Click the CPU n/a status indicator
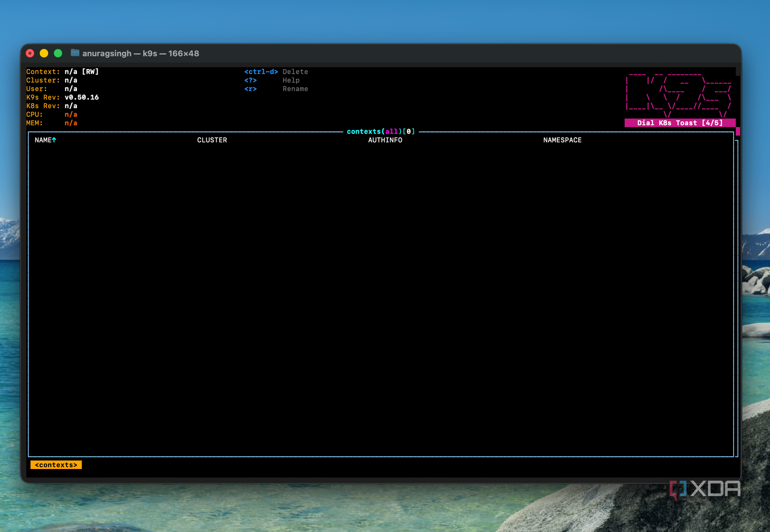Image resolution: width=770 pixels, height=532 pixels. 71,114
